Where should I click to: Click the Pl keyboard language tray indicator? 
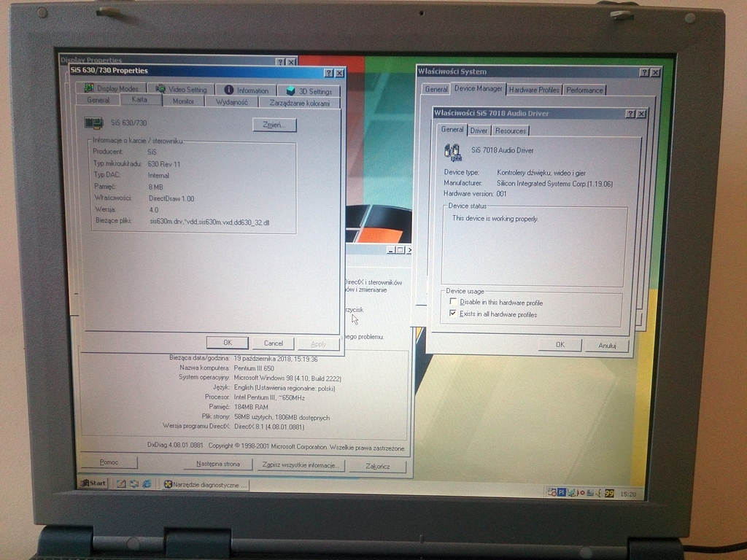tap(561, 492)
